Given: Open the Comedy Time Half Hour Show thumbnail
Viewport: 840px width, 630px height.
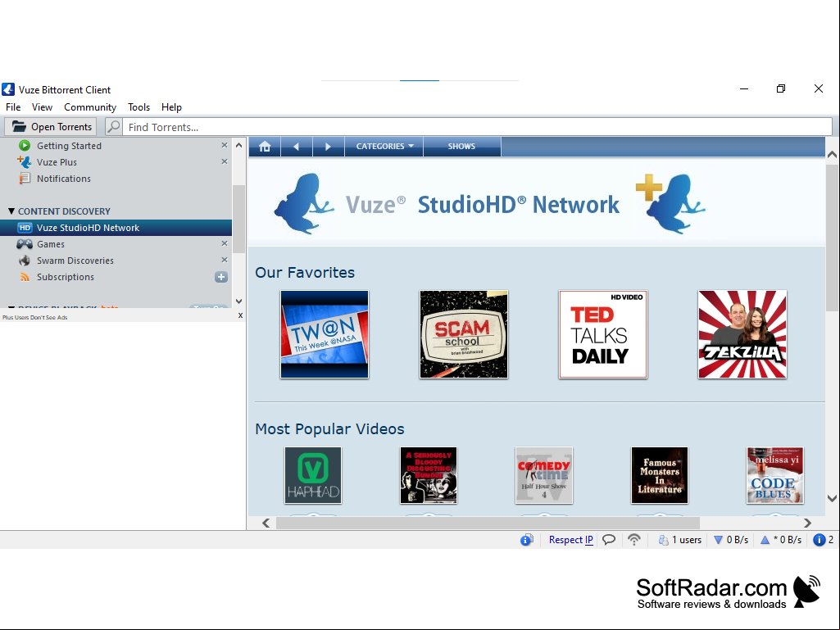Looking at the screenshot, I should [x=544, y=475].
